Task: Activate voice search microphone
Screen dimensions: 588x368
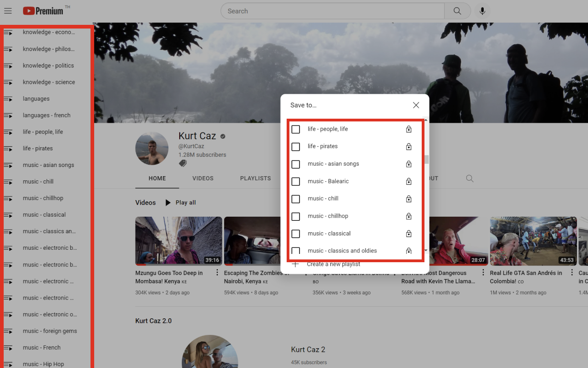Action: (x=482, y=11)
